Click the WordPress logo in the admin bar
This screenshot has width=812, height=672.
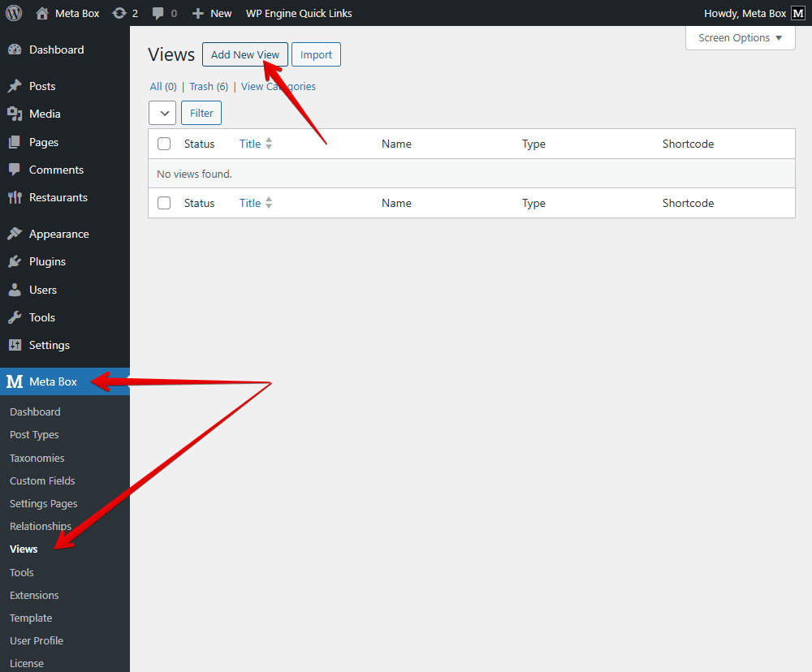13,13
